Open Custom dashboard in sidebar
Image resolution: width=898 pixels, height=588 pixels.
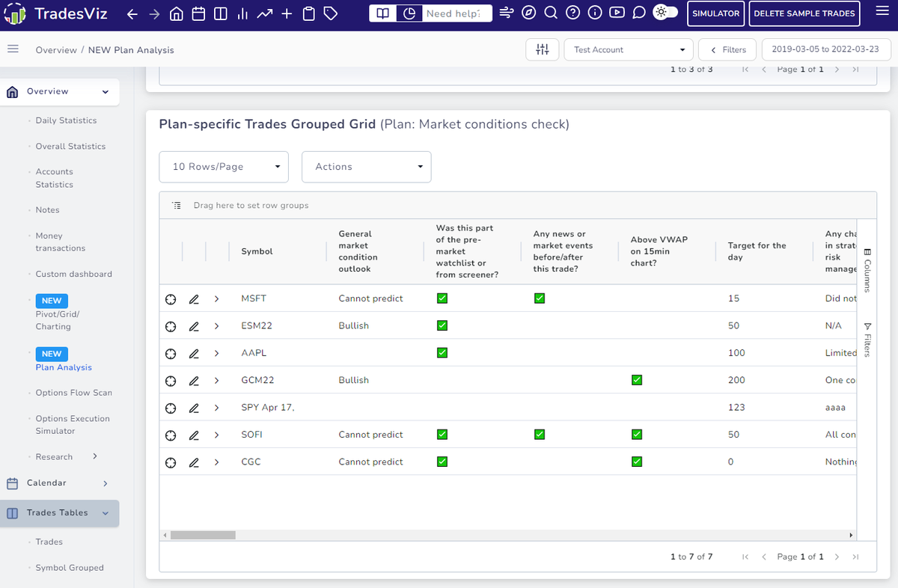pyautogui.click(x=73, y=275)
